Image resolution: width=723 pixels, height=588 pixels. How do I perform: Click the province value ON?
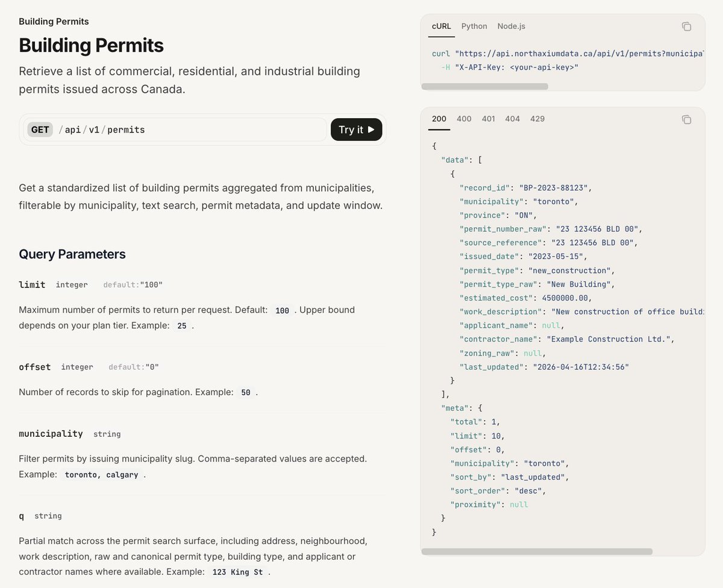(x=524, y=216)
